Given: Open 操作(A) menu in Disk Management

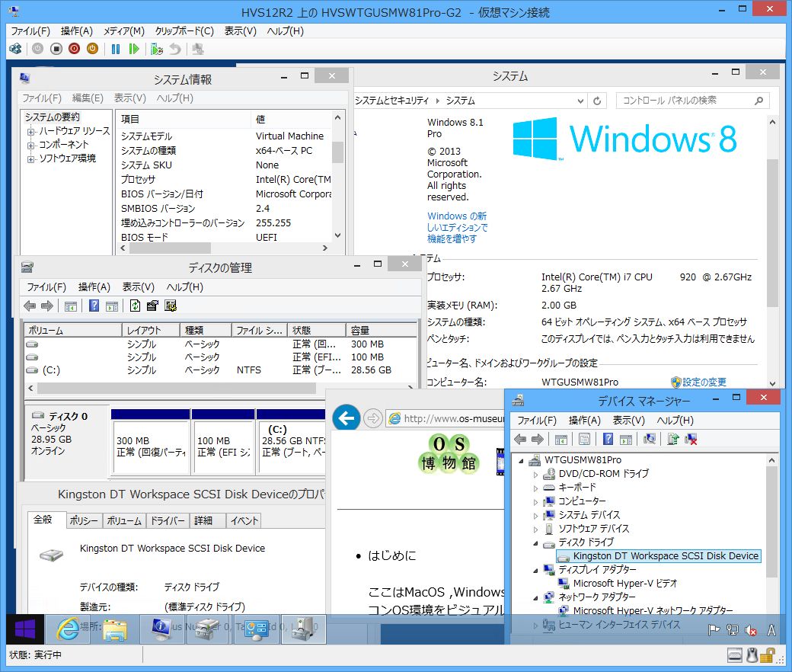Looking at the screenshot, I should point(94,287).
